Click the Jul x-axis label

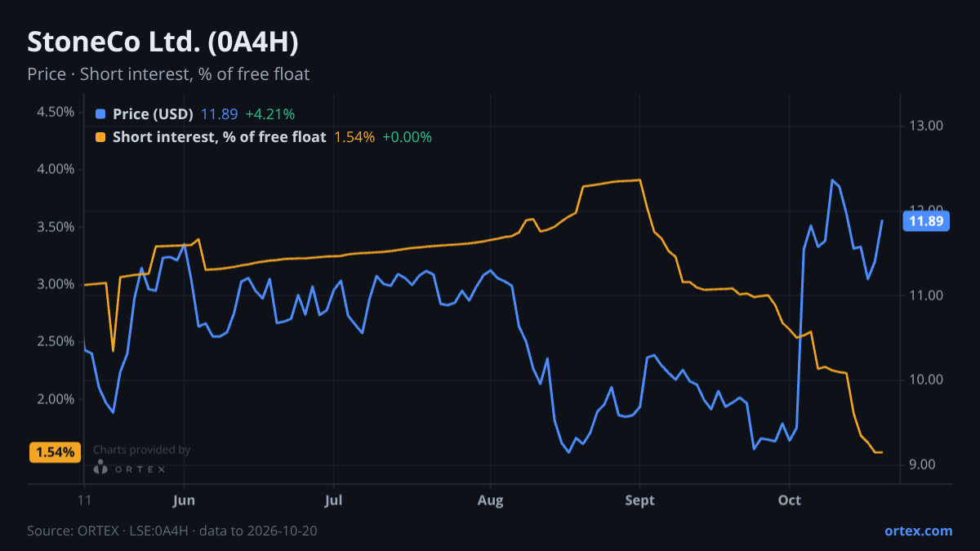[333, 500]
